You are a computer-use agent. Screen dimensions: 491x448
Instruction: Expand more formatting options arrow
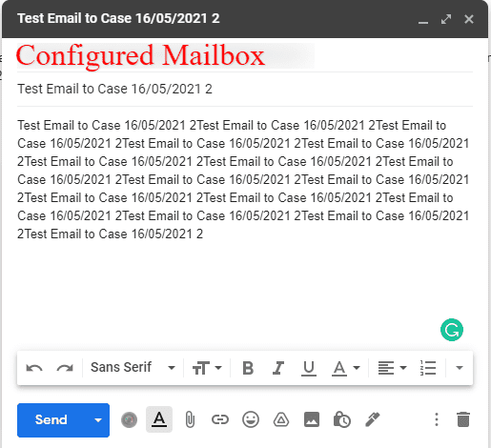click(460, 368)
